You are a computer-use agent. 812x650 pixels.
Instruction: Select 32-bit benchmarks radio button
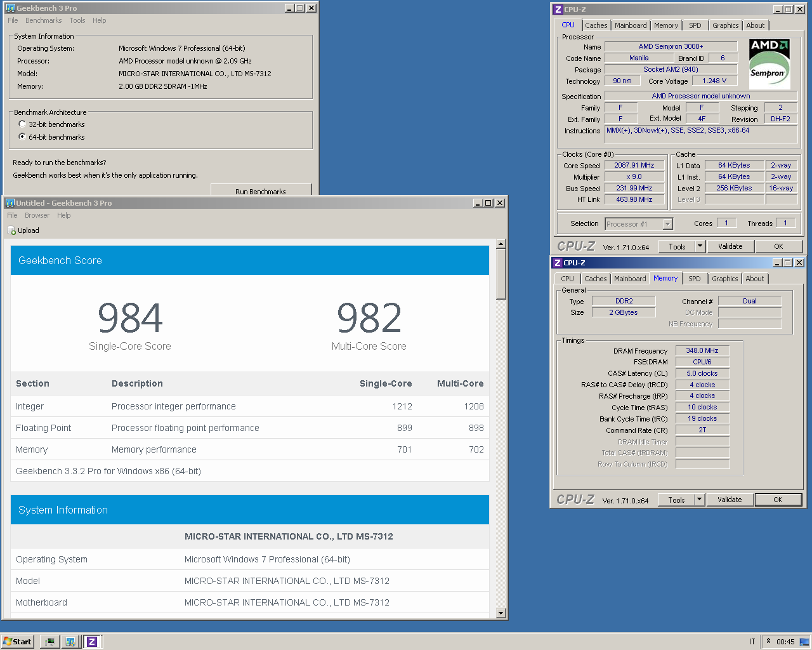tap(22, 124)
